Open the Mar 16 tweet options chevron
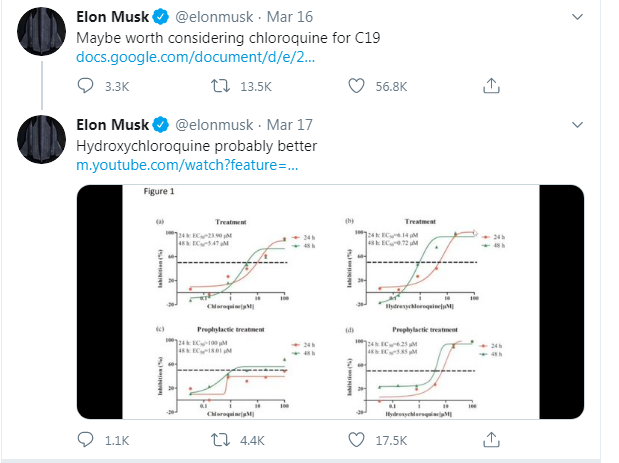This screenshot has height=463, width=619. 576,18
